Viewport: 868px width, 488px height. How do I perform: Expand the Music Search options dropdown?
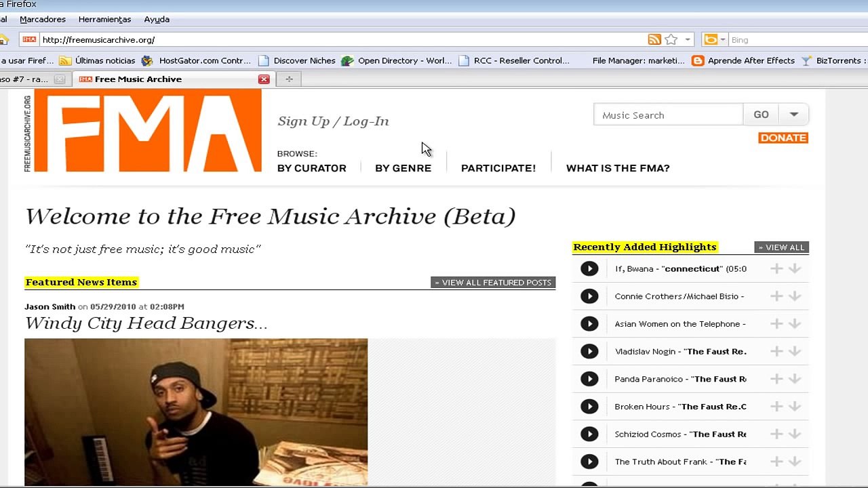pyautogui.click(x=794, y=115)
